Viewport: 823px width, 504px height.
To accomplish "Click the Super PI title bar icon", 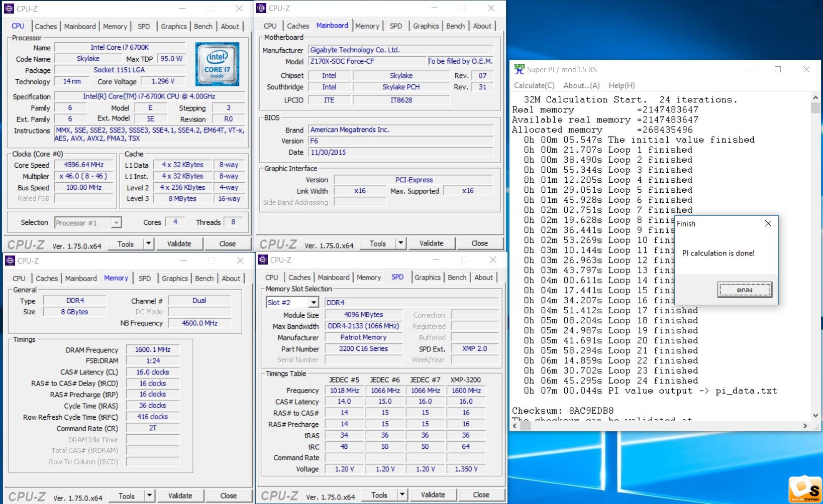I will pyautogui.click(x=519, y=69).
